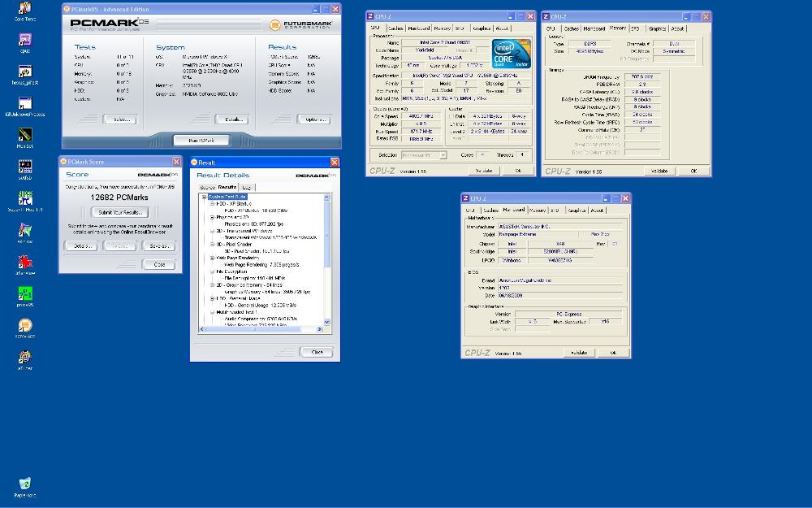Image resolution: width=812 pixels, height=508 pixels.
Task: Open Mainboard tab in the CPU-Z CPU window
Action: click(418, 28)
